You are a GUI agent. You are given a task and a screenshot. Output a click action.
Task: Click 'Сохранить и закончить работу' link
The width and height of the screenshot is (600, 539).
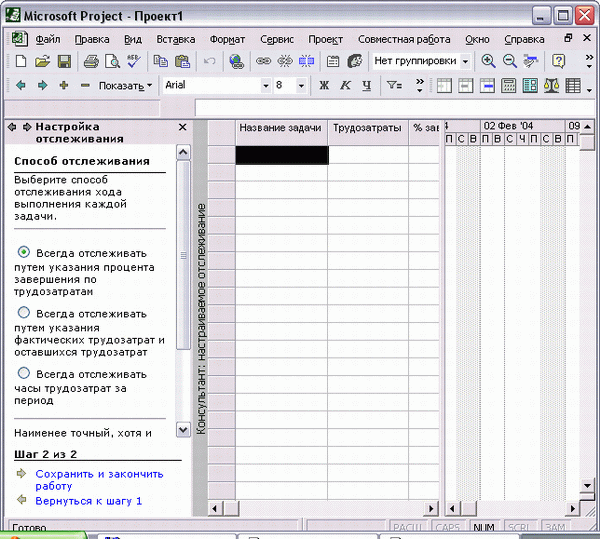pyautogui.click(x=99, y=480)
